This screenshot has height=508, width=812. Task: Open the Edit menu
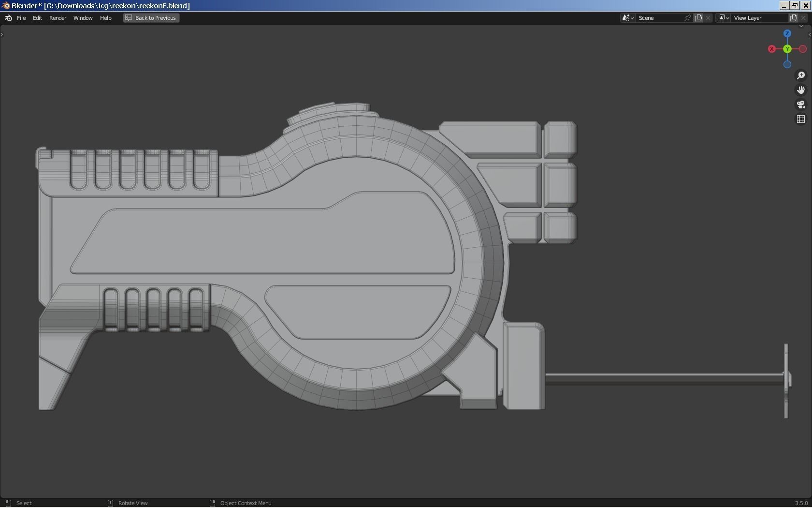click(37, 18)
